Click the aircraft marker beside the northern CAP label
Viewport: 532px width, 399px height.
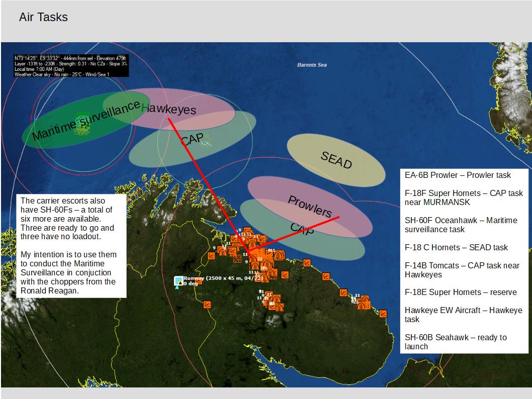click(207, 141)
